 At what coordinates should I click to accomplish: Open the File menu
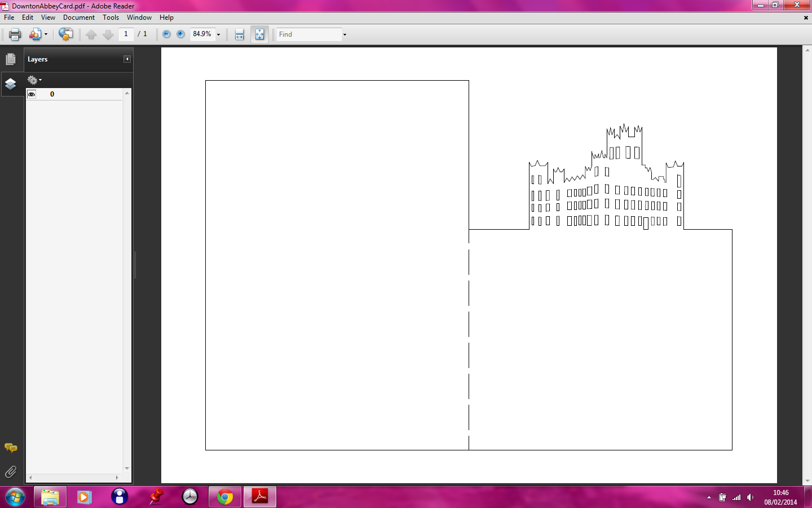pos(9,17)
